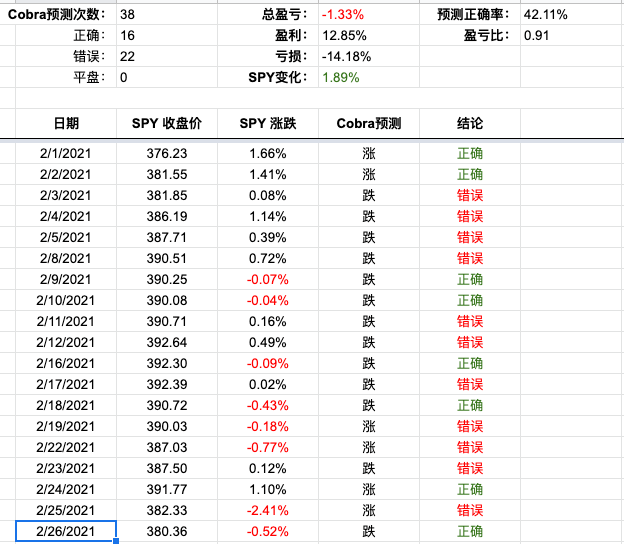The image size is (624, 544).
Task: Select closing price 390.71
Action: (x=167, y=322)
